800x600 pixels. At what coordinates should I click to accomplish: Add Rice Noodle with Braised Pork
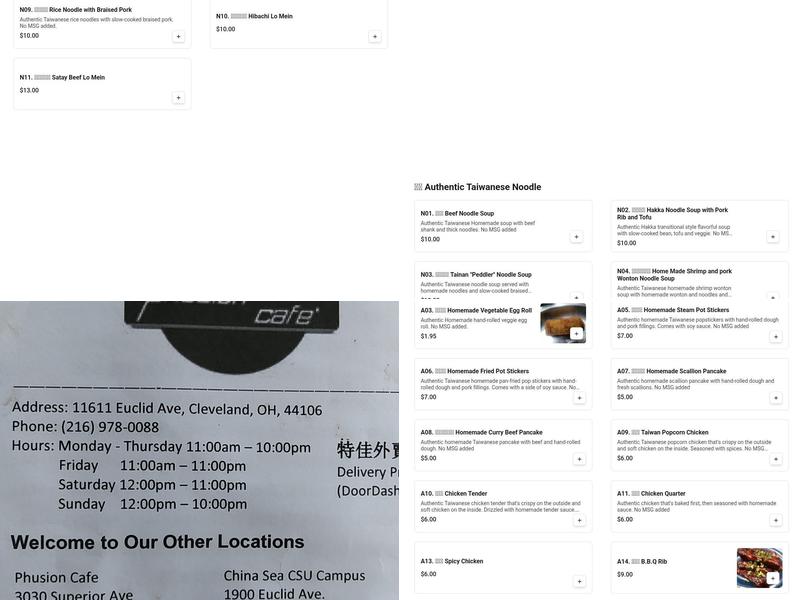pyautogui.click(x=177, y=34)
